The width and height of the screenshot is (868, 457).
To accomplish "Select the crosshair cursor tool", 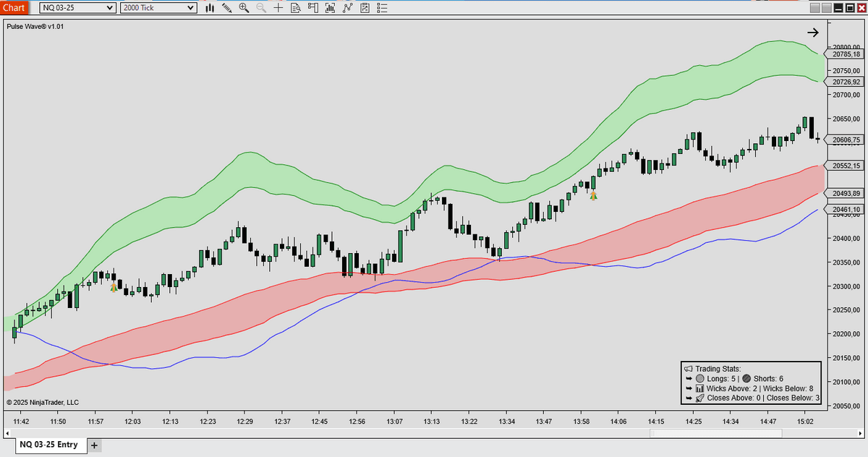I will (278, 8).
